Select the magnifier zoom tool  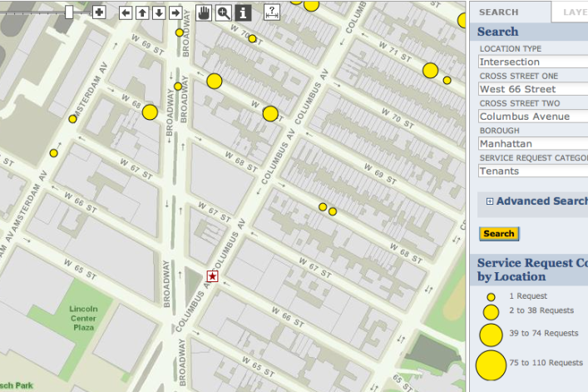coord(224,12)
